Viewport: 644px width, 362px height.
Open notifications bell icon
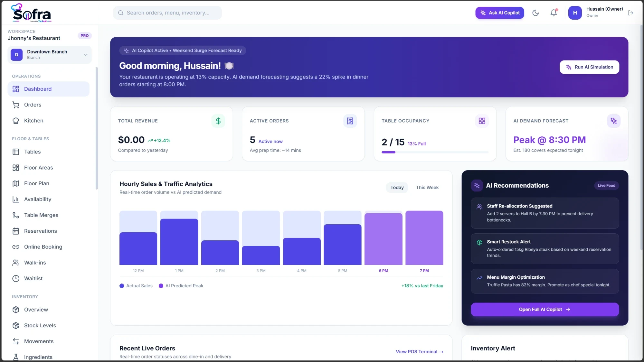coord(554,13)
